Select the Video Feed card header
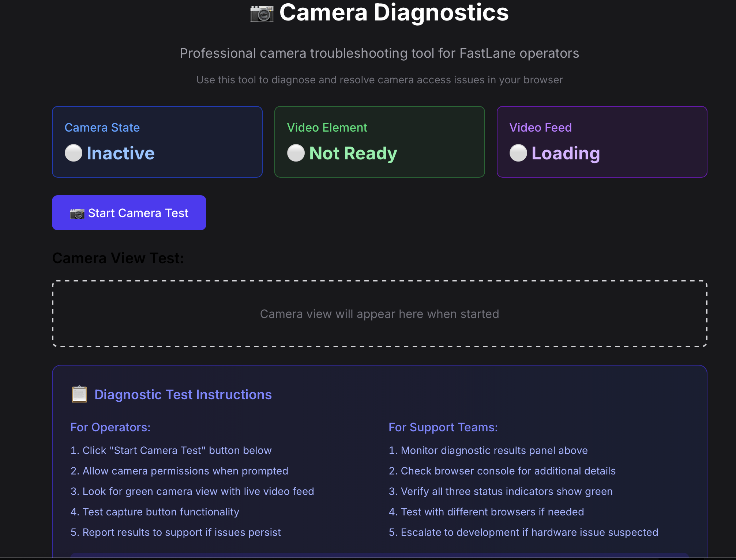This screenshot has height=560, width=736. [x=540, y=128]
